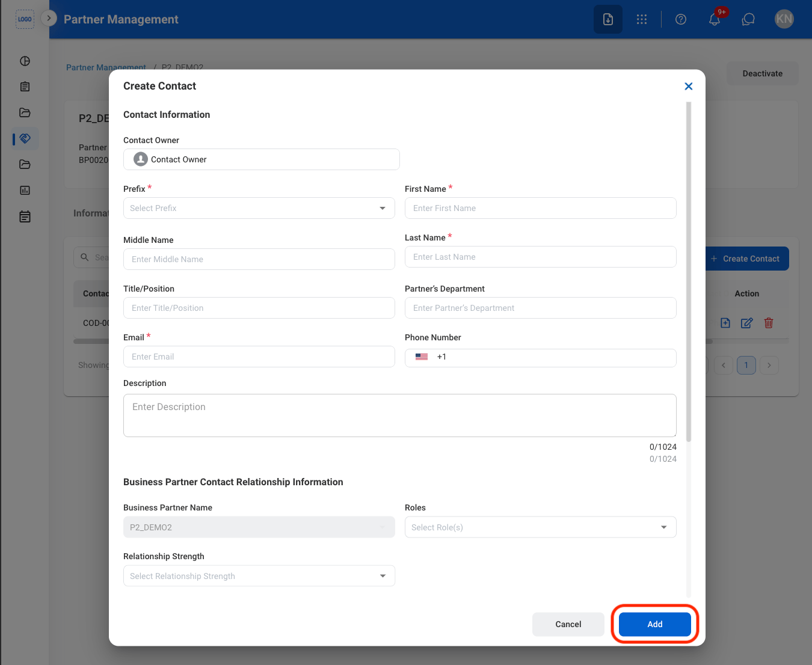
Task: Click the Contact Owner avatar icon
Action: click(141, 159)
